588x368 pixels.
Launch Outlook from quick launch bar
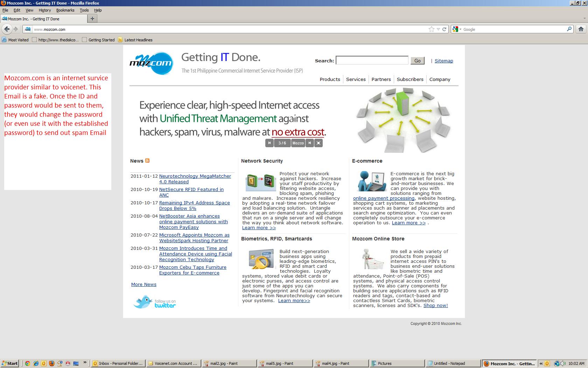(x=44, y=363)
